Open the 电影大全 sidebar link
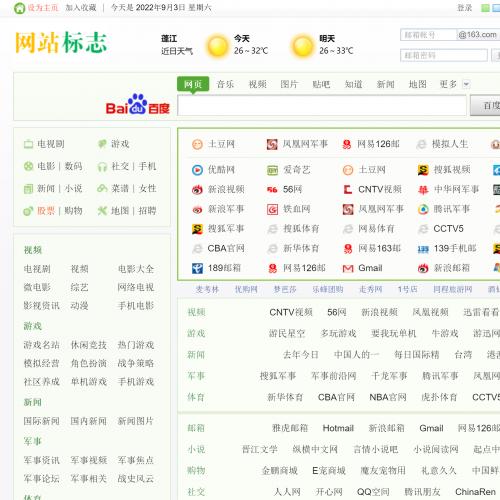500x500 pixels. [136, 269]
